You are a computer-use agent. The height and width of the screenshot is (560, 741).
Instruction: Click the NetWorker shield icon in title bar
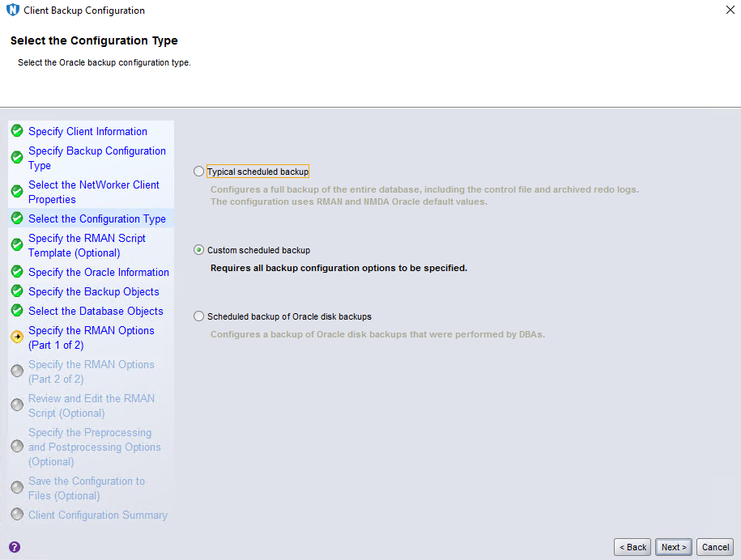(x=12, y=11)
